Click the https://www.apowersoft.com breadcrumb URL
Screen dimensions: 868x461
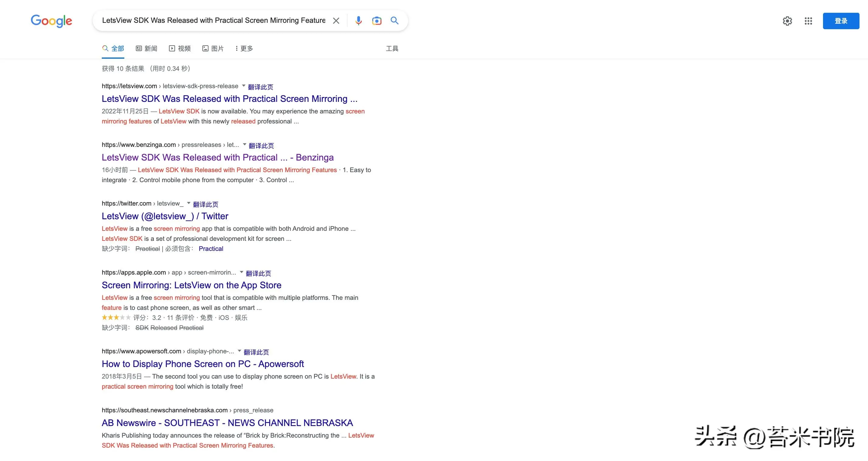click(x=142, y=351)
